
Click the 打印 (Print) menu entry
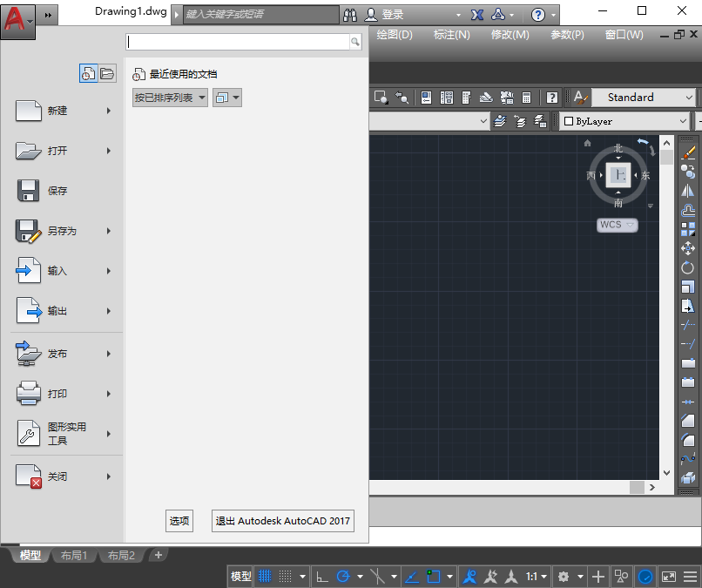tap(57, 394)
